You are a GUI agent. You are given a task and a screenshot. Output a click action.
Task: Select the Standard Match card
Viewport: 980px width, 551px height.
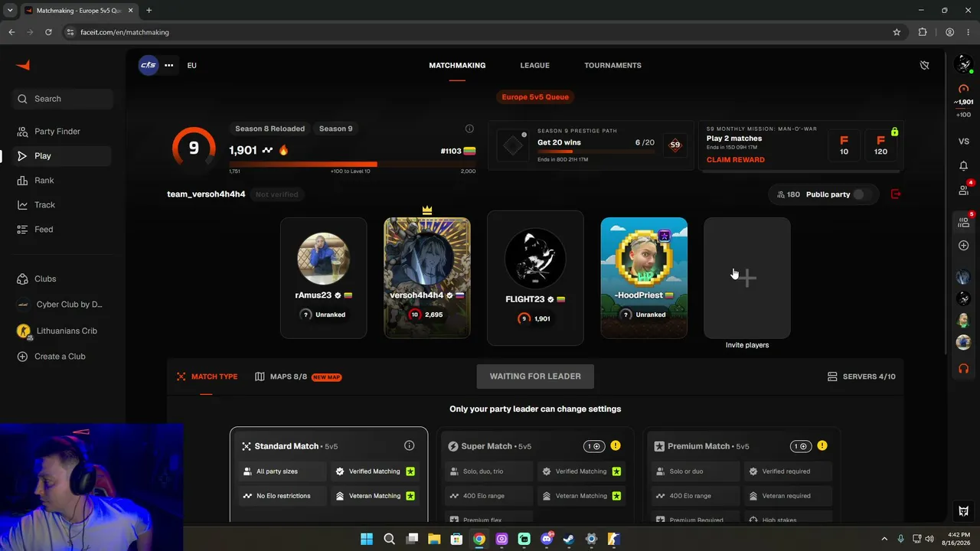329,474
